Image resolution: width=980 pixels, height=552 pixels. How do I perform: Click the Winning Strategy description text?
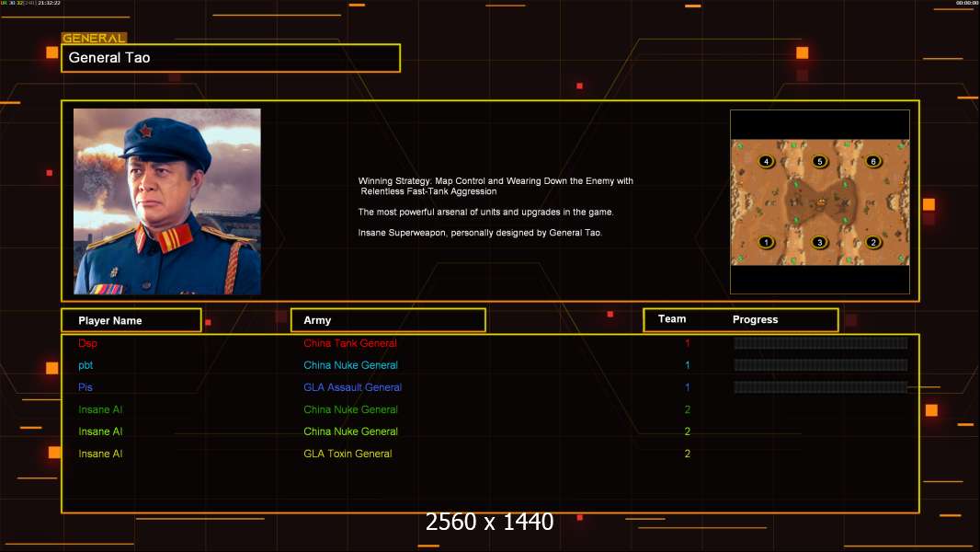[496, 186]
